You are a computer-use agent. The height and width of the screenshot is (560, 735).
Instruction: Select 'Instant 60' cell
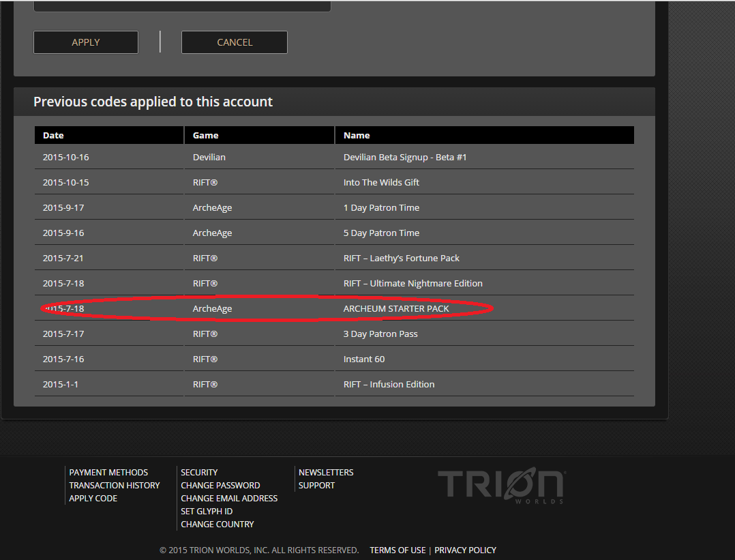pos(364,359)
